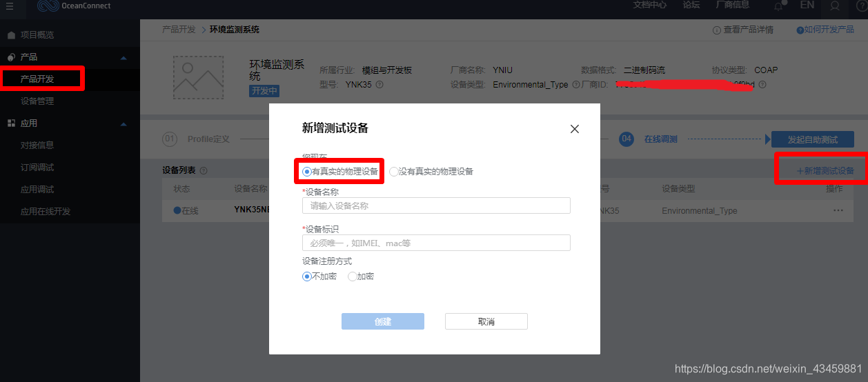Screen dimensions: 868x382
Task: Click the 在线 status cell
Action: point(186,210)
